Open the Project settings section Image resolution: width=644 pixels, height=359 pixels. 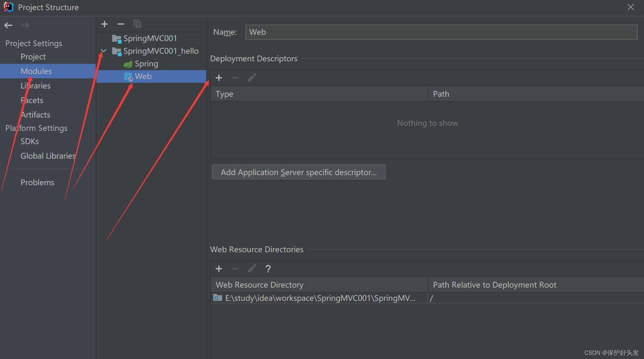point(33,57)
